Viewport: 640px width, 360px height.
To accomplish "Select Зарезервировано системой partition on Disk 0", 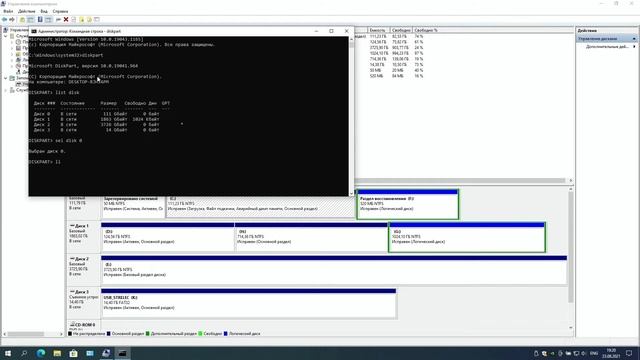I will 133,207.
